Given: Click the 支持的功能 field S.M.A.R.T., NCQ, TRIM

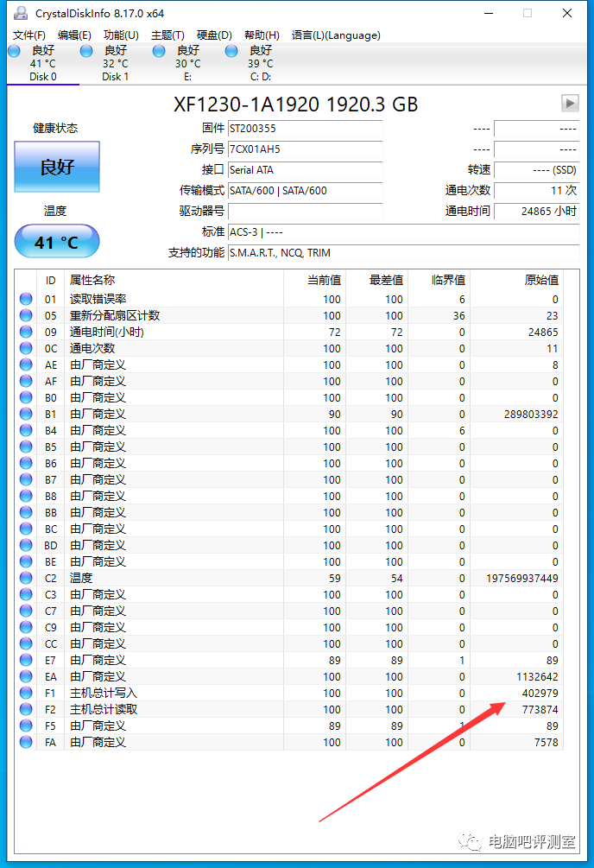Looking at the screenshot, I should pos(403,253).
